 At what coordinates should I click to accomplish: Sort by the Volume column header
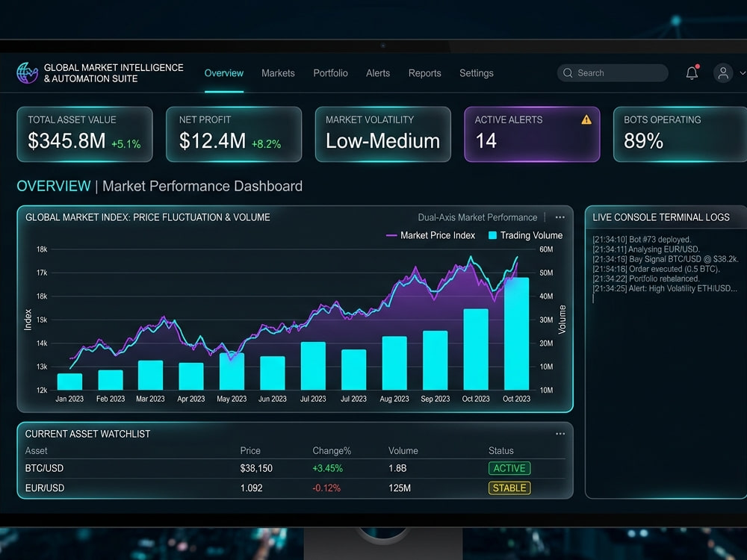[x=403, y=450]
